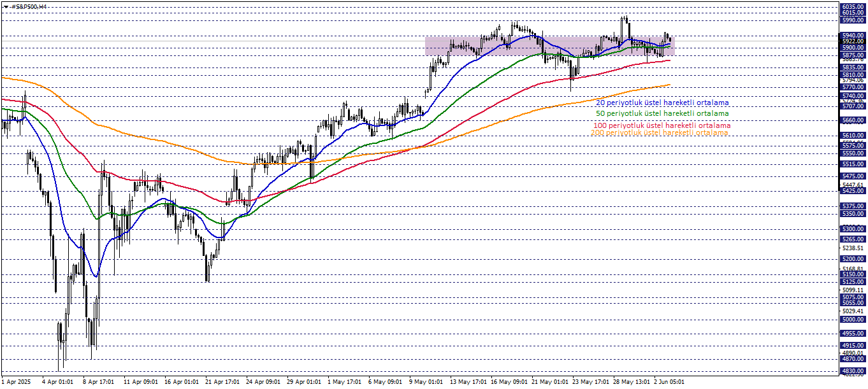Viewport: 868px width, 389px height.
Task: Select the shaded purple consolidation rectangle
Action: coord(549,46)
